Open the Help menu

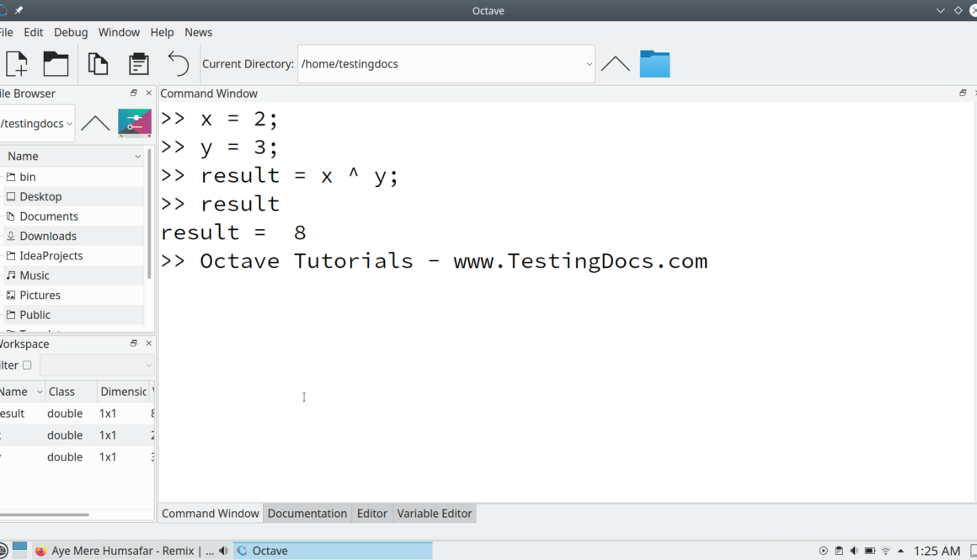162,32
